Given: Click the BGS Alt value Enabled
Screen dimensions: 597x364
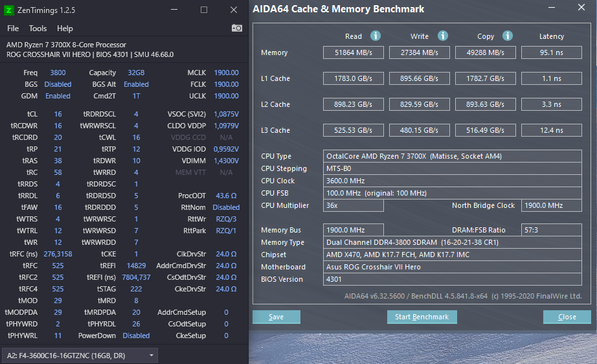Looking at the screenshot, I should (x=136, y=84).
